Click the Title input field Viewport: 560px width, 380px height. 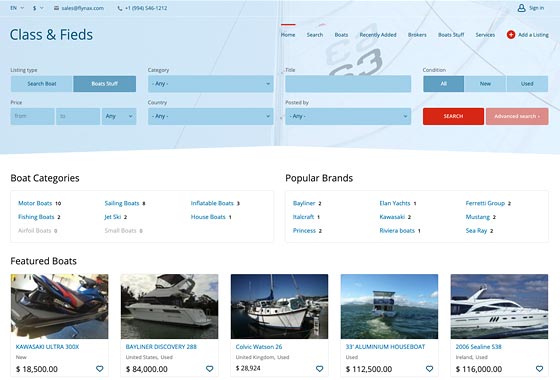(x=348, y=84)
